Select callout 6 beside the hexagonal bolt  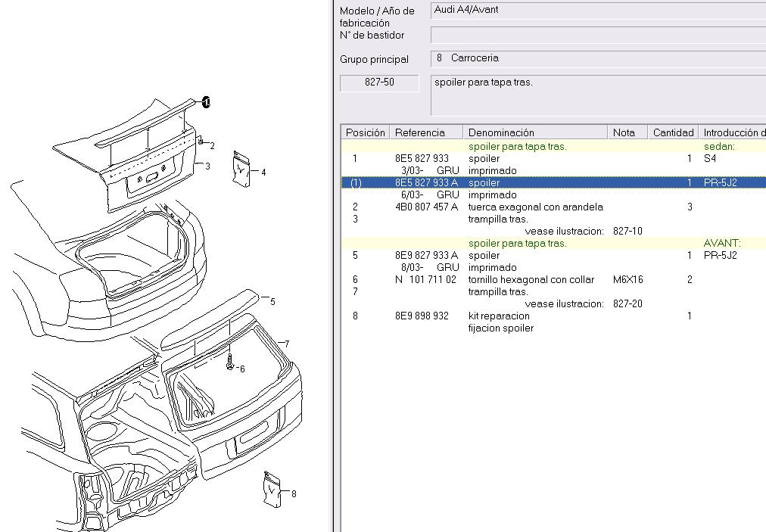(242, 369)
